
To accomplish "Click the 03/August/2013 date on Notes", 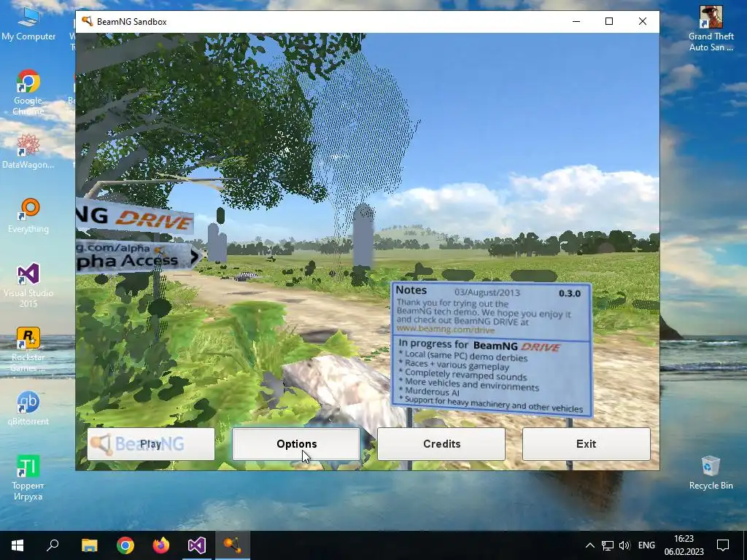I will (487, 292).
